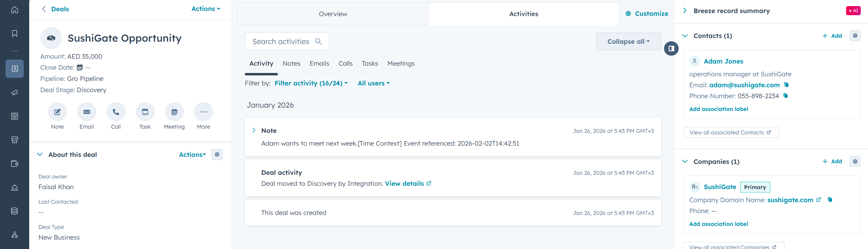The width and height of the screenshot is (868, 249).
Task: Open the Contacts card settings gear
Action: click(855, 36)
